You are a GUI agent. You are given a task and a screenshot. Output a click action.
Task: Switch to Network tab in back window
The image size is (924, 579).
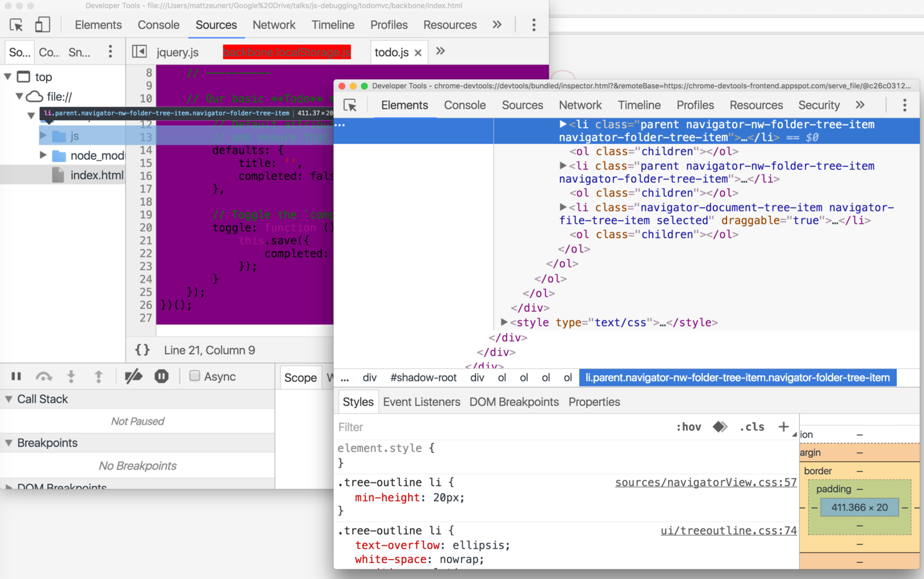pos(274,25)
